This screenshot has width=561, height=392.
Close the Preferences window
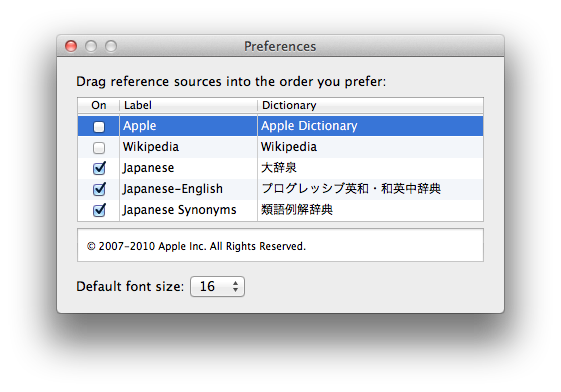click(x=71, y=46)
